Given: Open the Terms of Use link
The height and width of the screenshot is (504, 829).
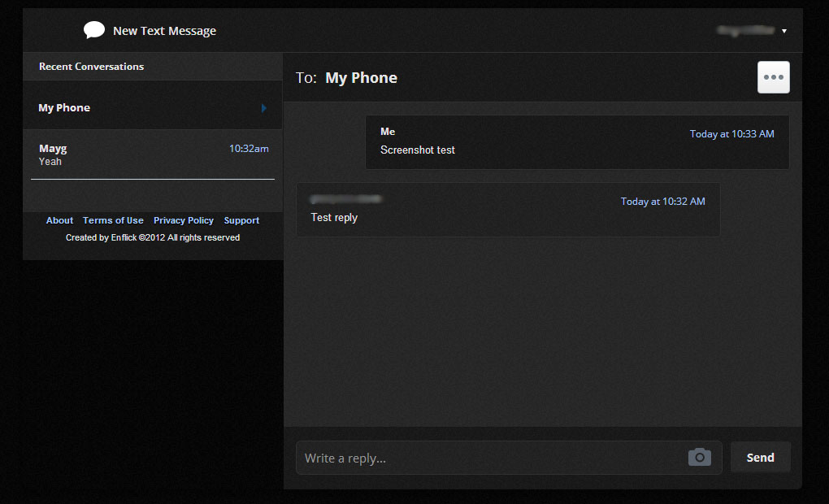Looking at the screenshot, I should click(113, 220).
